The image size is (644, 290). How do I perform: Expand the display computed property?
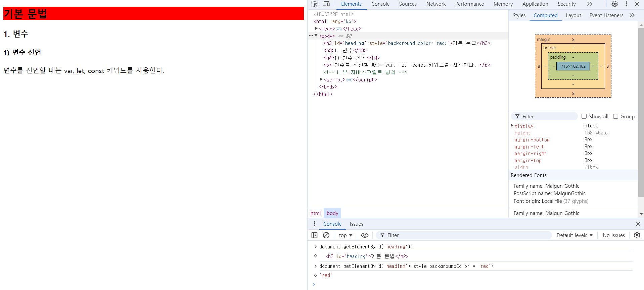point(512,125)
